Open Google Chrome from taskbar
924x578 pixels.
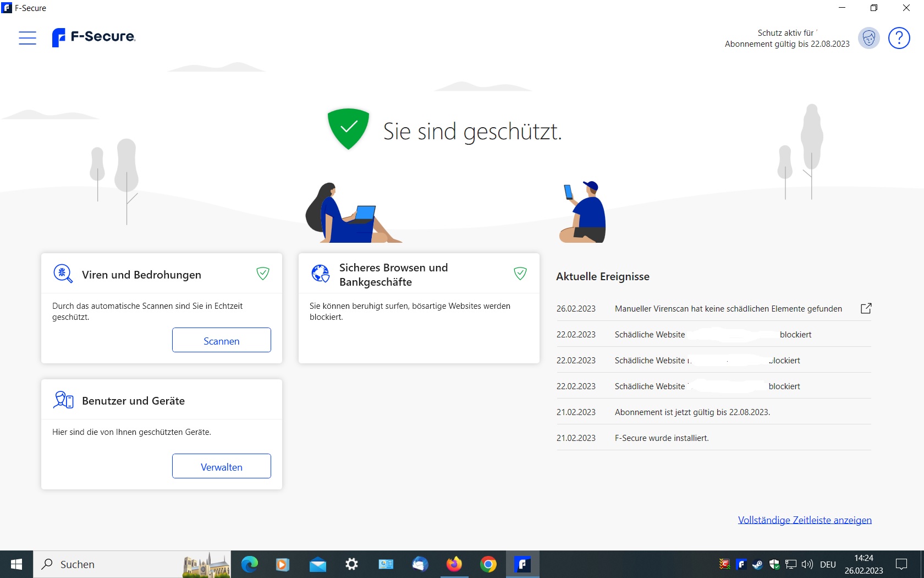click(x=488, y=564)
